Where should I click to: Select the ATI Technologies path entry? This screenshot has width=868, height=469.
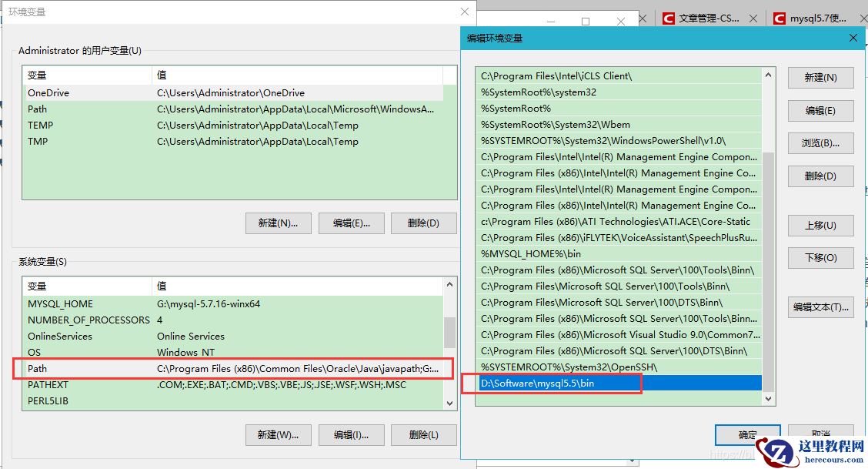pos(619,222)
